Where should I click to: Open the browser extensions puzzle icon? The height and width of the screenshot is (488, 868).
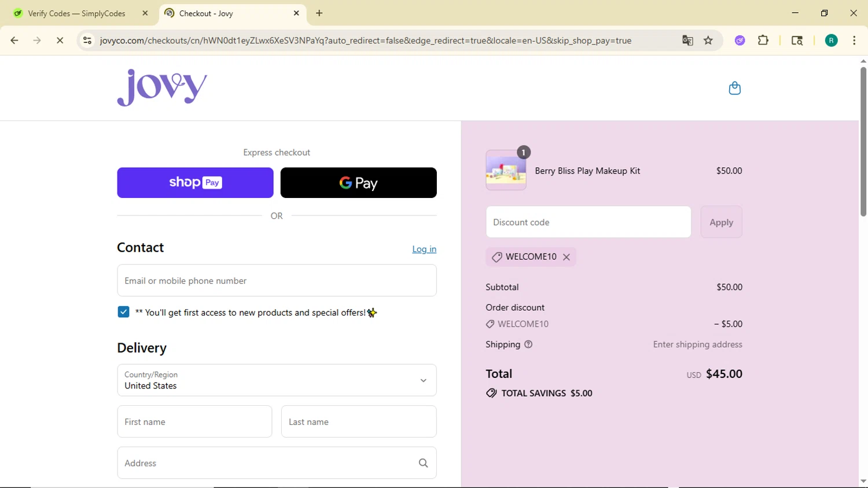tap(763, 41)
